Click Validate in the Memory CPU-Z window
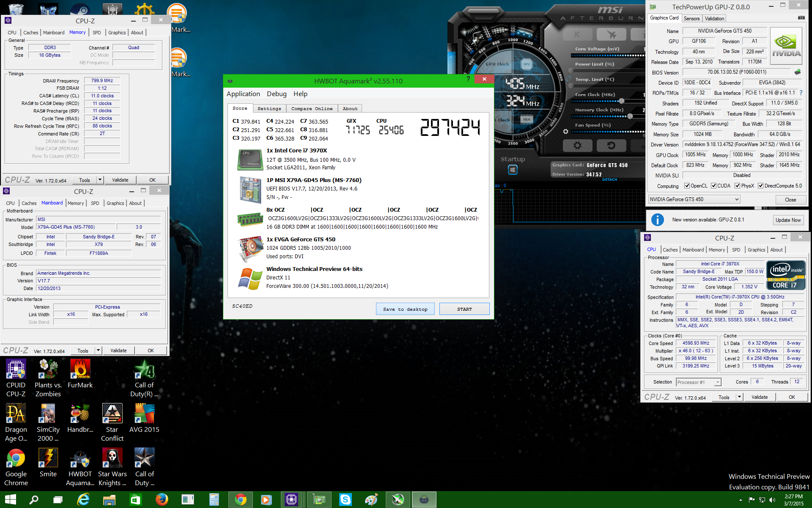812x508 pixels. coord(120,180)
